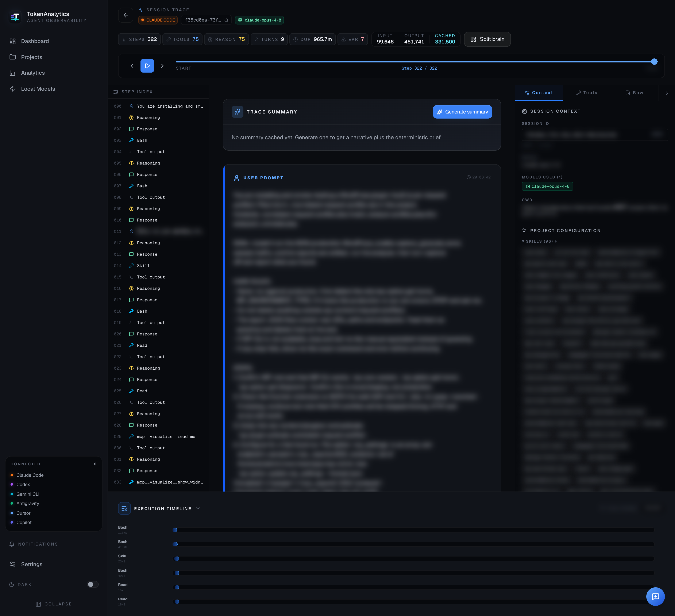The width and height of the screenshot is (675, 616).
Task: Click Claude Code in Connected list
Action: [x=27, y=475]
